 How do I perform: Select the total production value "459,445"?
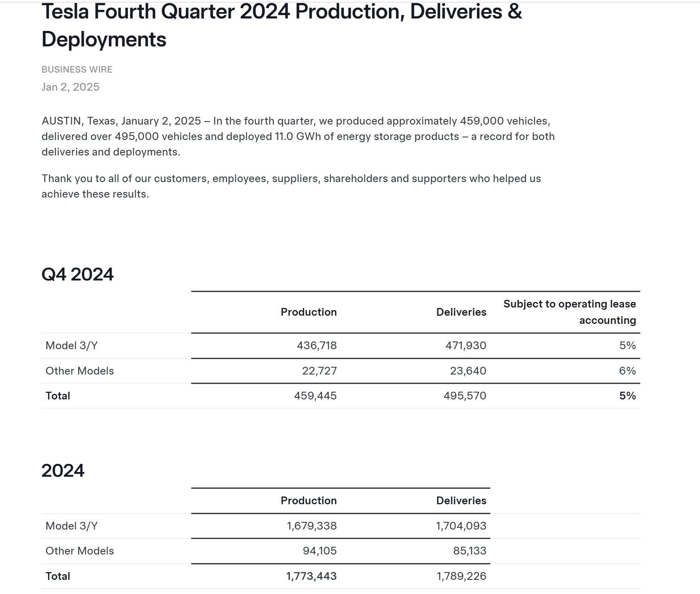(x=315, y=396)
